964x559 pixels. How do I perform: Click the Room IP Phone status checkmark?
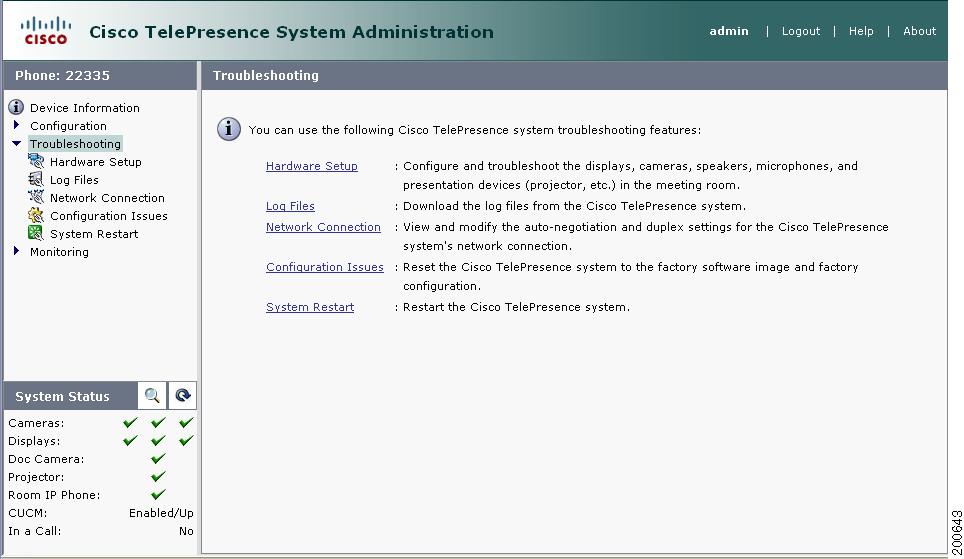[159, 494]
